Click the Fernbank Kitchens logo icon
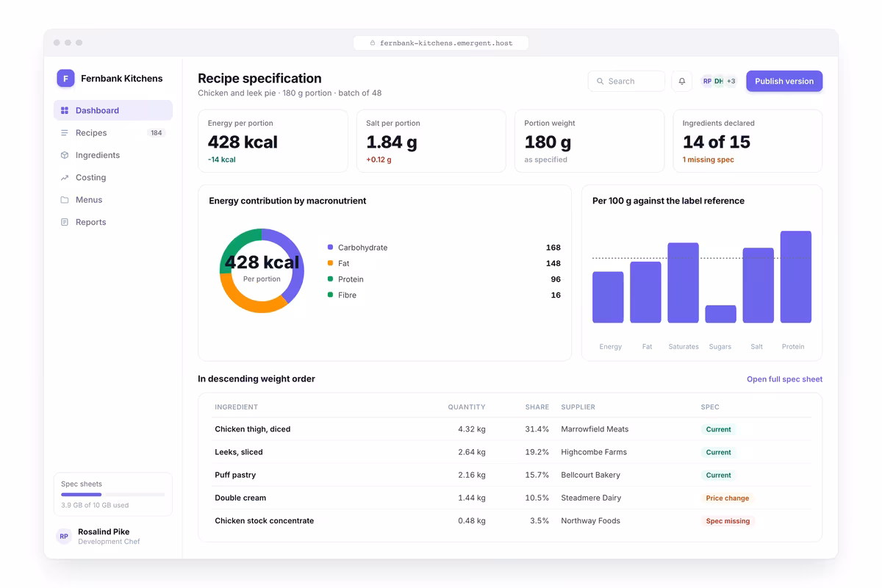This screenshot has width=882, height=588. click(x=65, y=79)
